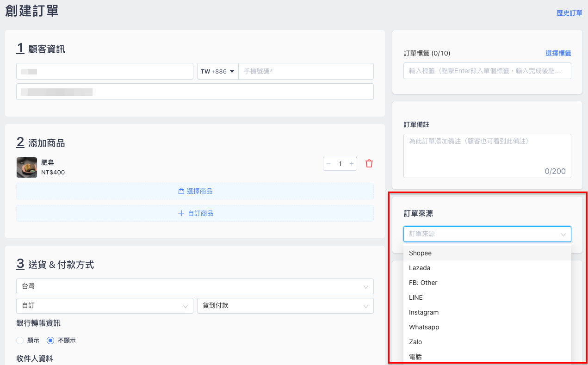Screen dimensions: 588x365
Task: Click the order tags input field
Action: pyautogui.click(x=487, y=71)
